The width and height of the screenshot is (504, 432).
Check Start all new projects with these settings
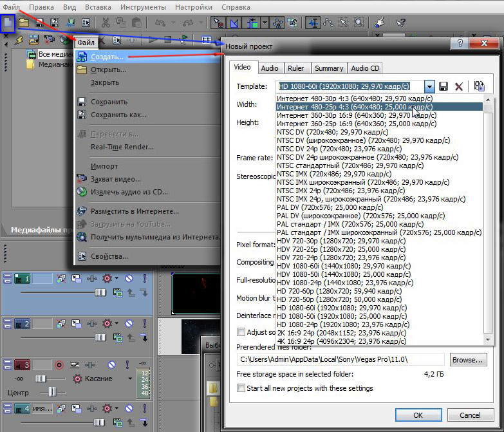coord(241,388)
